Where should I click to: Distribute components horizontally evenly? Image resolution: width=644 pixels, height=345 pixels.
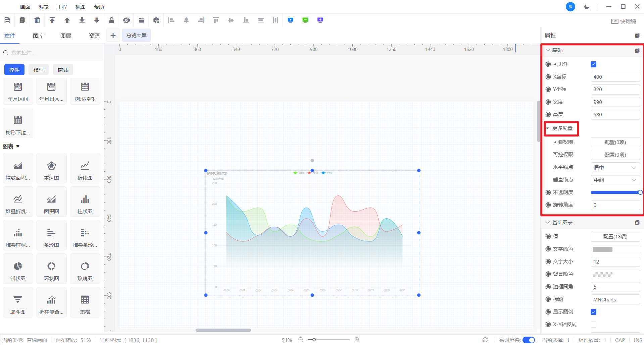click(x=276, y=20)
